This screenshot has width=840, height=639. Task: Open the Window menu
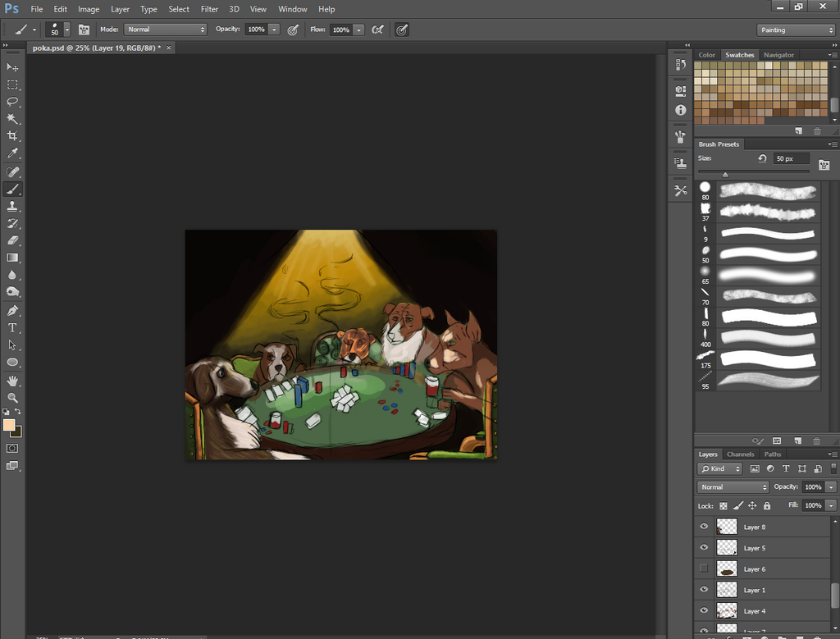pyautogui.click(x=293, y=9)
